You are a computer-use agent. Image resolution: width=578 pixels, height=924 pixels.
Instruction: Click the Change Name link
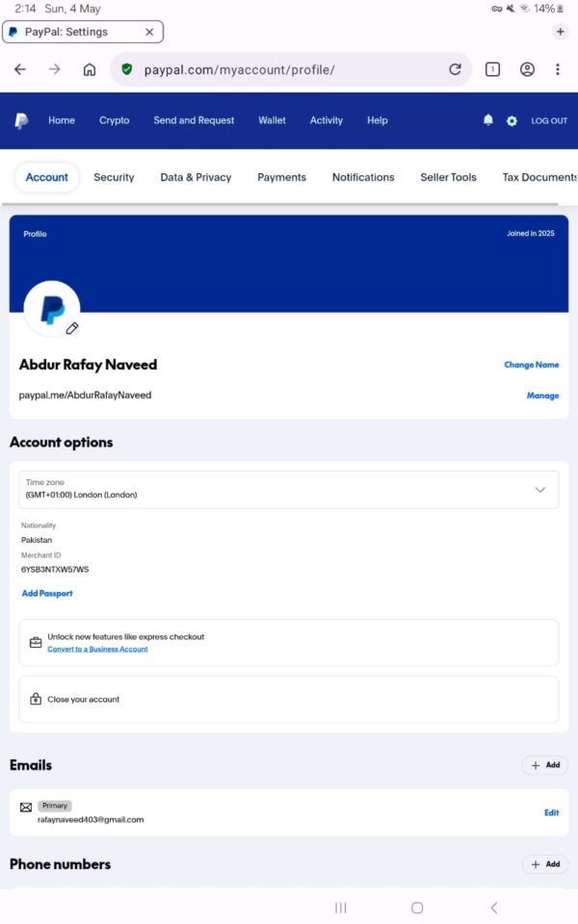531,365
